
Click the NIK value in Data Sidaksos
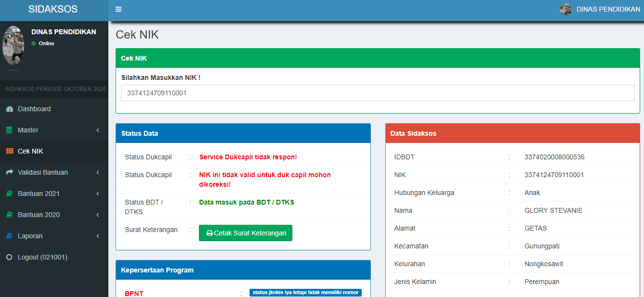click(x=554, y=175)
